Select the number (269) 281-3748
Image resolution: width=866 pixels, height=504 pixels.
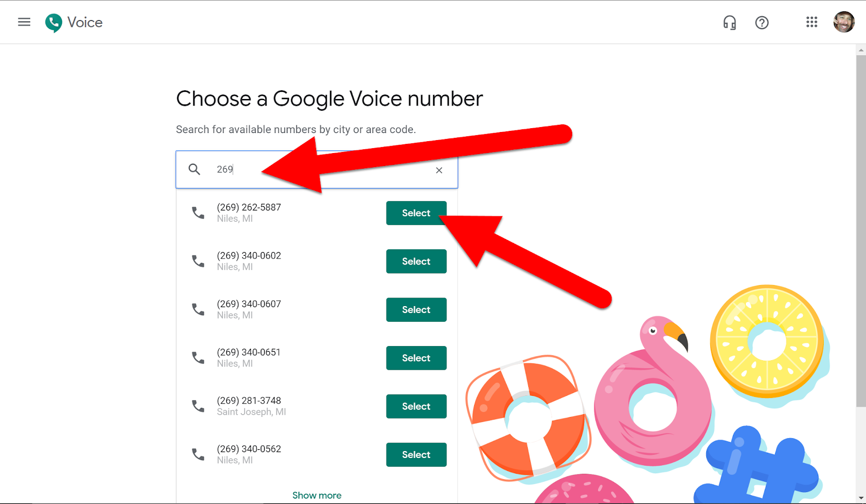[416, 407]
